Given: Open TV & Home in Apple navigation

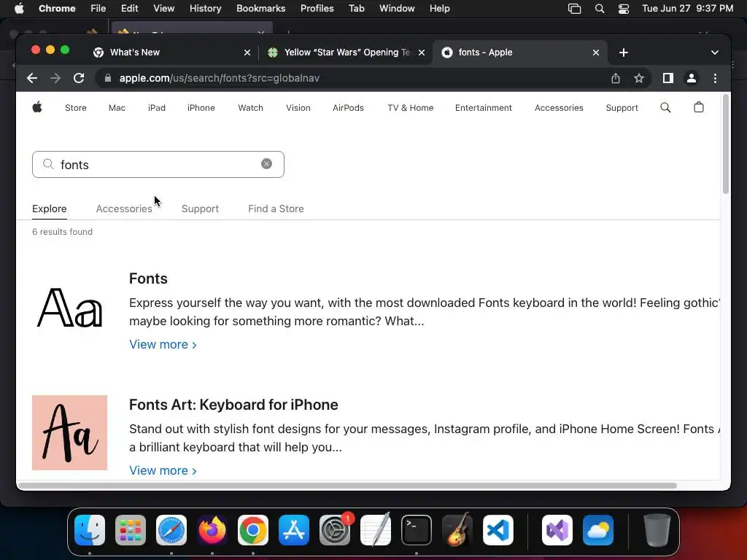Looking at the screenshot, I should click(x=410, y=108).
